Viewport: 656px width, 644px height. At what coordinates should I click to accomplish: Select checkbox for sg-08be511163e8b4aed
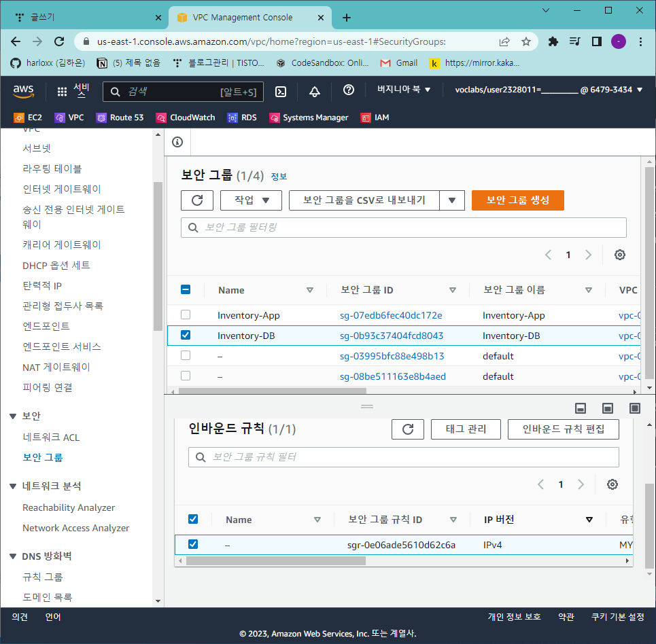186,376
